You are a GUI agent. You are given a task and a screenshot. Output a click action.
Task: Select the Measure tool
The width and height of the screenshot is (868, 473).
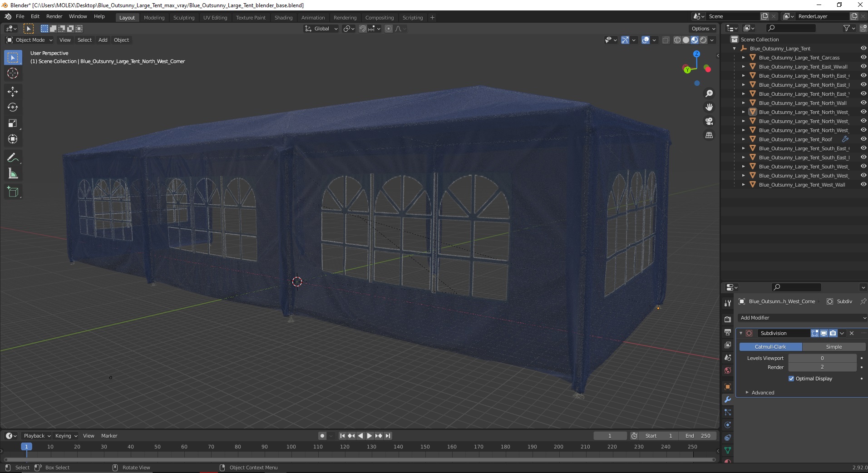pos(13,173)
